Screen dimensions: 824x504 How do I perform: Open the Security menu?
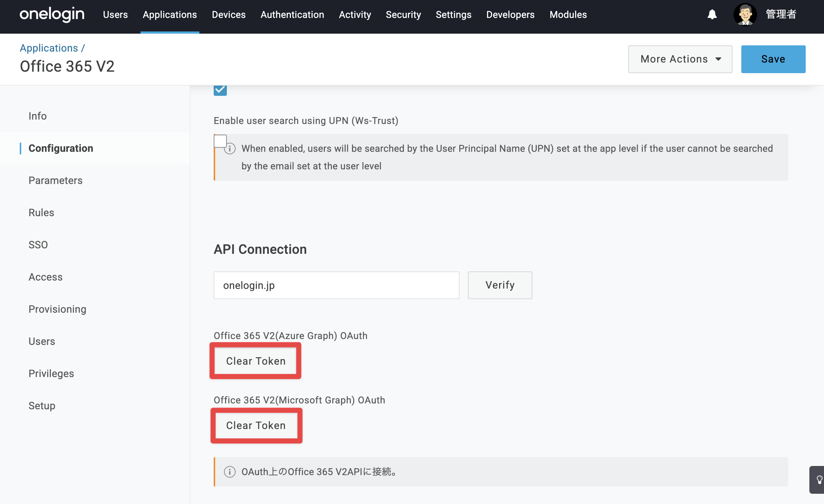pos(403,15)
